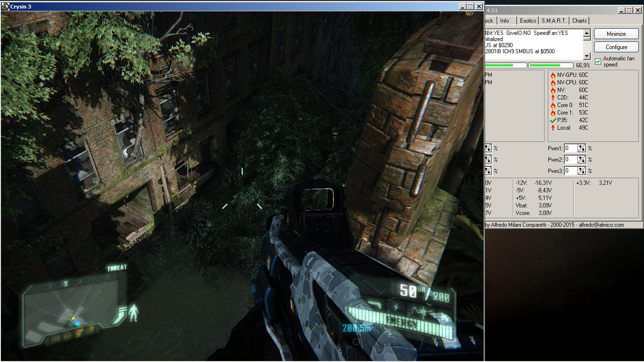
Task: Click the flame icon beside Core 1
Action: coord(553,113)
